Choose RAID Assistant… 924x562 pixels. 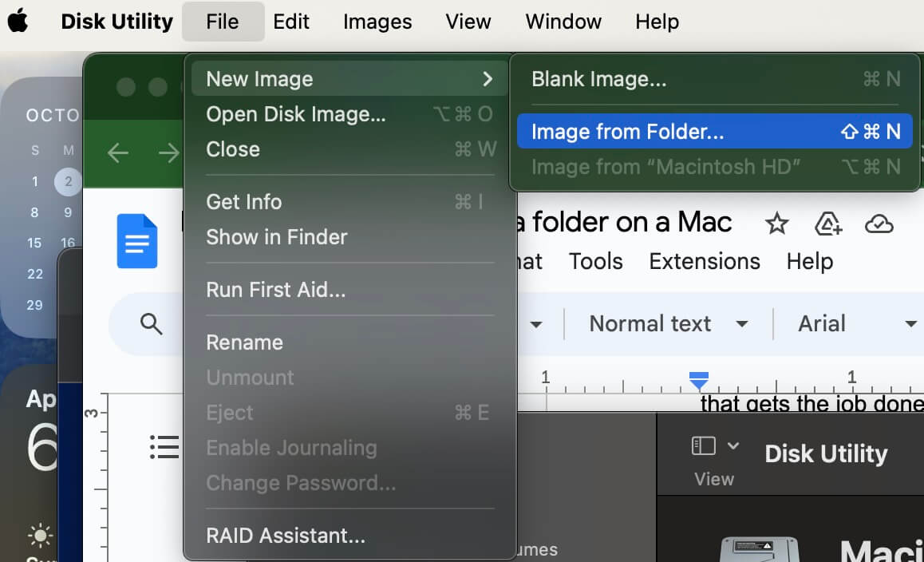[x=350, y=536]
